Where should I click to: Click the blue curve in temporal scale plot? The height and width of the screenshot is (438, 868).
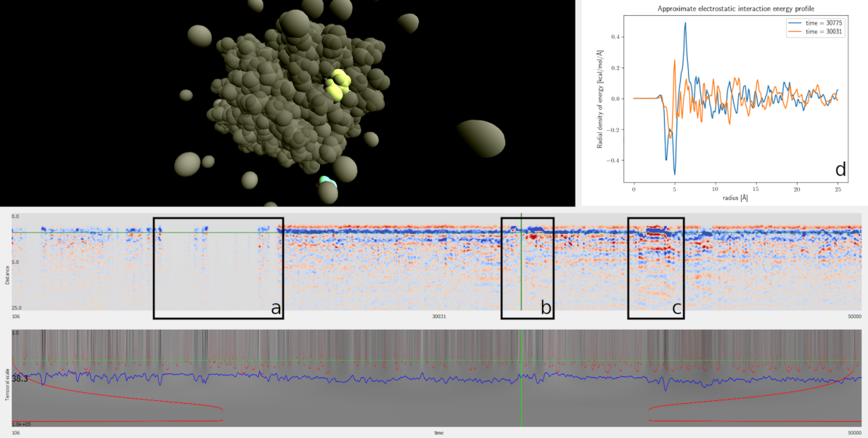[x=290, y=376]
